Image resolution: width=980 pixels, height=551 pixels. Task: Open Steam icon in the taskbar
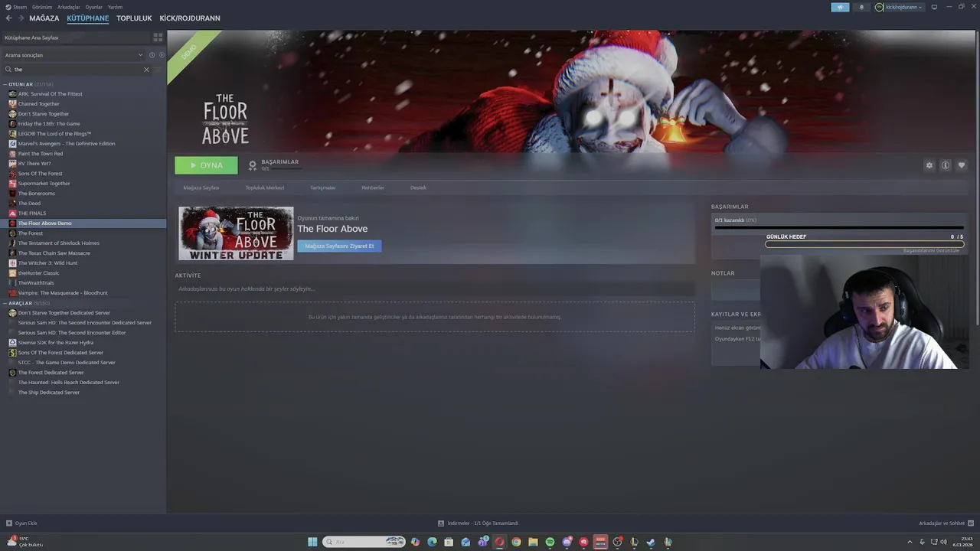[651, 542]
